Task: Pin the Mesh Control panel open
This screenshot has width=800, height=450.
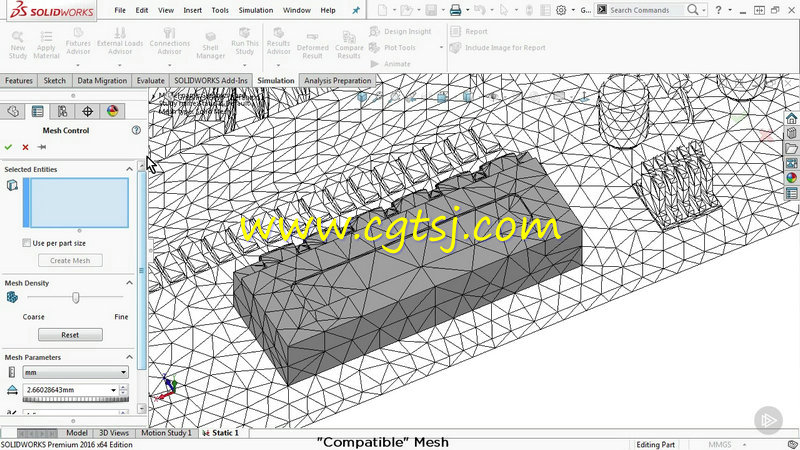Action: [x=42, y=147]
